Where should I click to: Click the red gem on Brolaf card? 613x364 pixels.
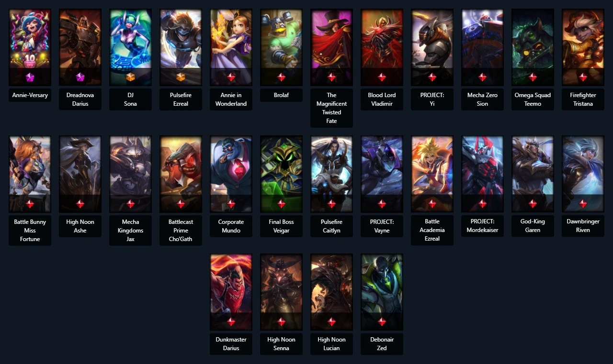click(281, 77)
